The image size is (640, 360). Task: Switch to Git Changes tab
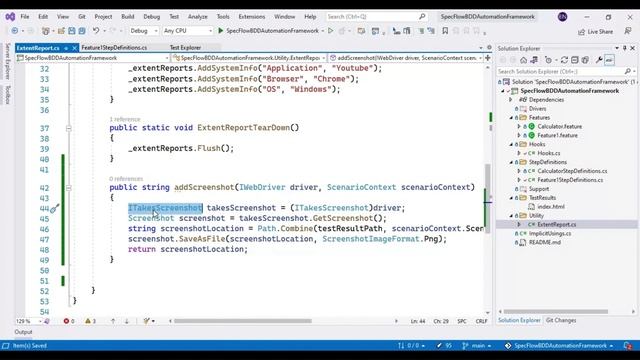[561, 320]
